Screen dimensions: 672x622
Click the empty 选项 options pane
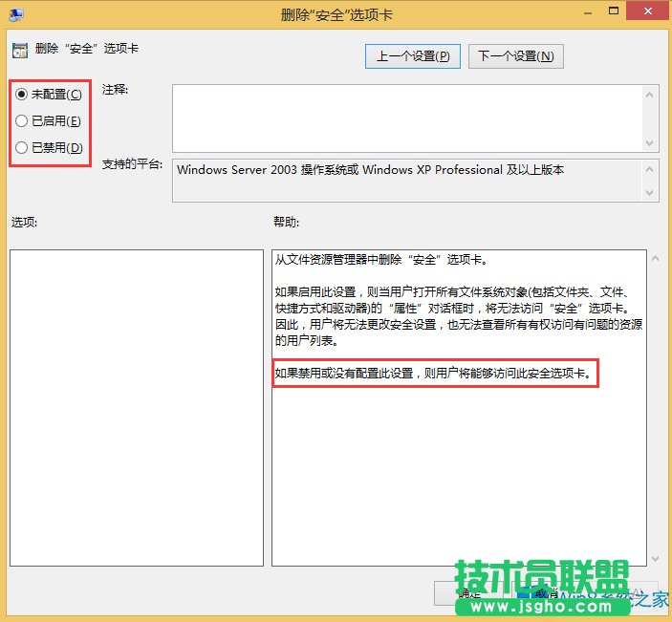pyautogui.click(x=137, y=408)
